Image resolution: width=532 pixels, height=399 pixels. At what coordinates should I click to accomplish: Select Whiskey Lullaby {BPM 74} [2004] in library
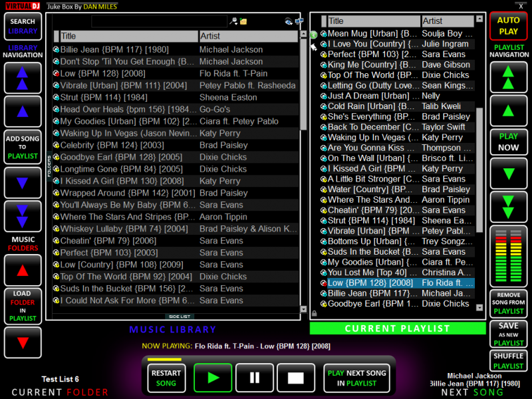pyautogui.click(x=176, y=229)
